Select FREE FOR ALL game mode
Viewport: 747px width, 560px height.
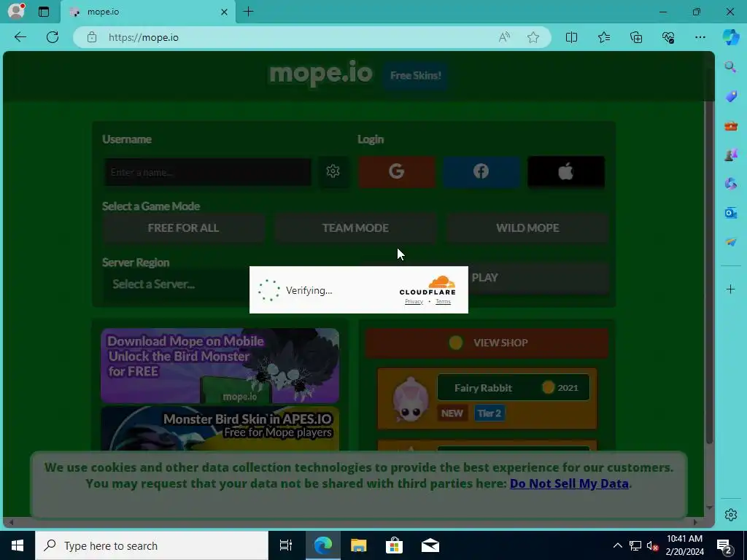[183, 228]
